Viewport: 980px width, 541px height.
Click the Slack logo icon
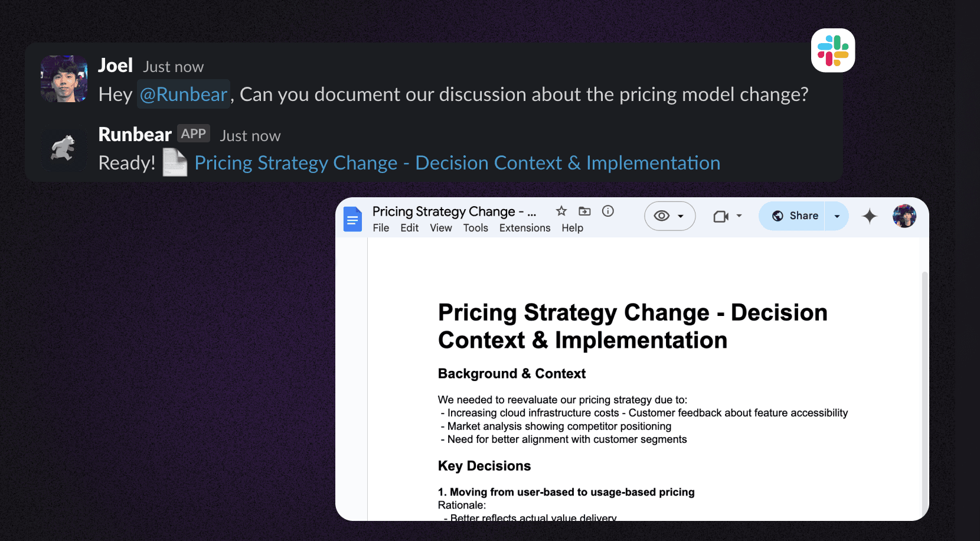tap(832, 51)
